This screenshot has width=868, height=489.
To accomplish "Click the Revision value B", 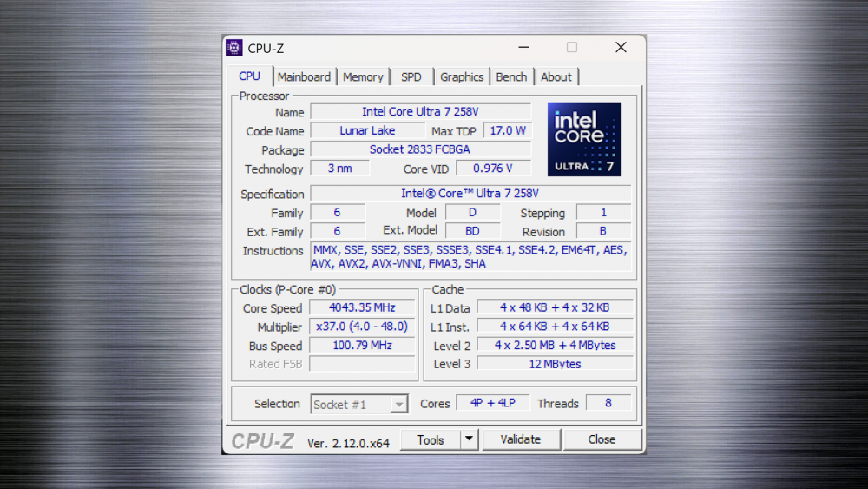I will [603, 231].
